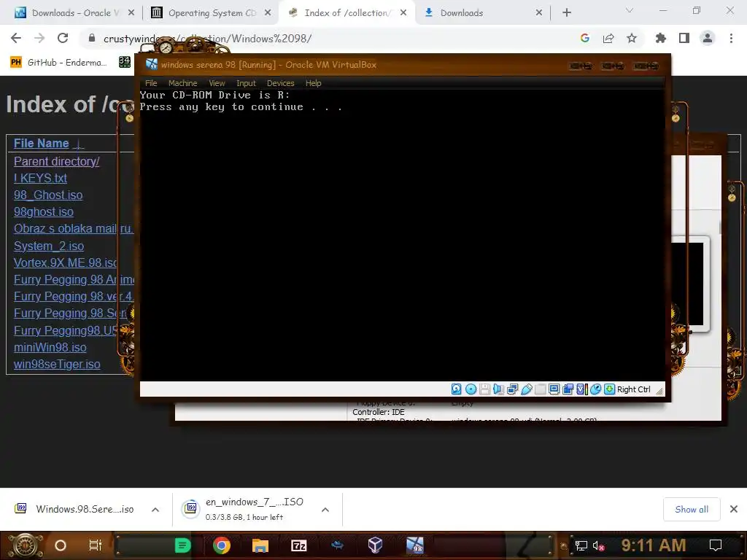This screenshot has height=560, width=747.
Task: Reload the current page
Action: click(63, 38)
